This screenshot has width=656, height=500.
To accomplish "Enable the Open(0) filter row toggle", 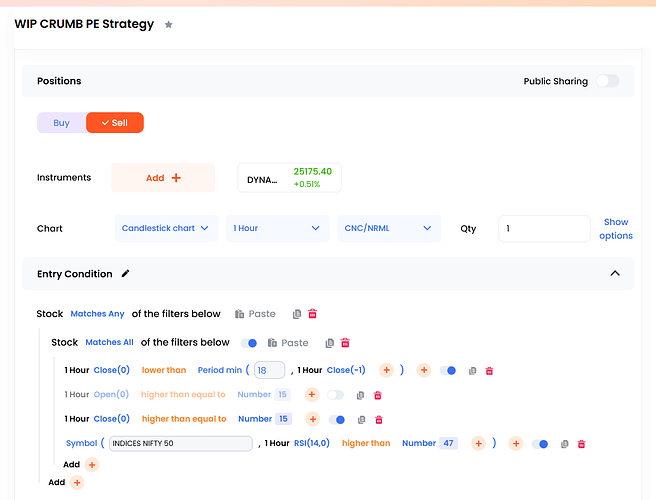I will (335, 395).
